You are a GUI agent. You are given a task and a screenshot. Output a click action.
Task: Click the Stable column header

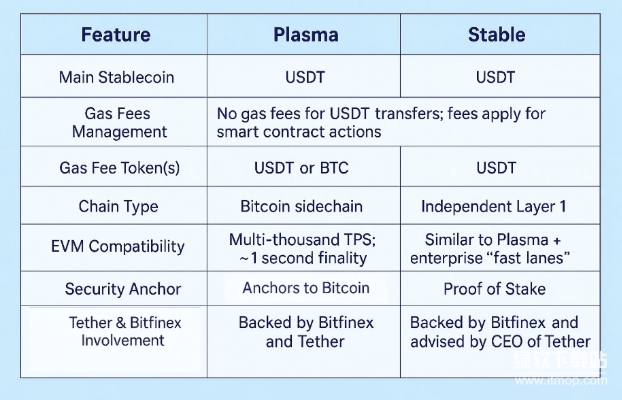(x=497, y=35)
